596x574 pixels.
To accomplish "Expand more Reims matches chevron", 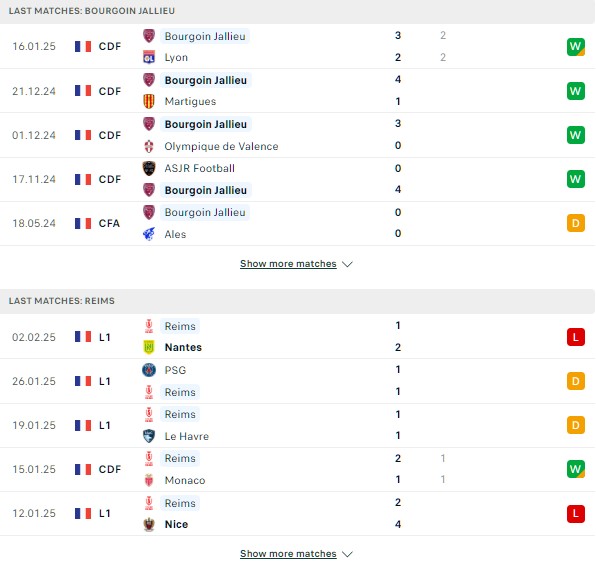I will [347, 554].
